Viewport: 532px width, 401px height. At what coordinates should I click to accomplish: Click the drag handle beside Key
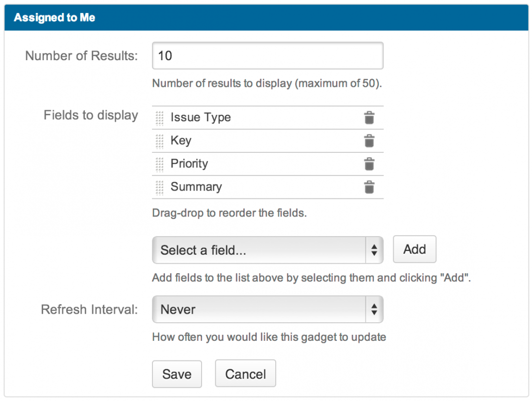coord(159,141)
